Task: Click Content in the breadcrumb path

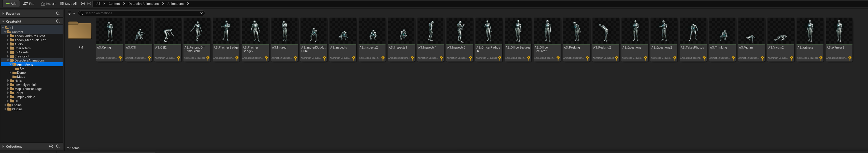Action: point(114,4)
